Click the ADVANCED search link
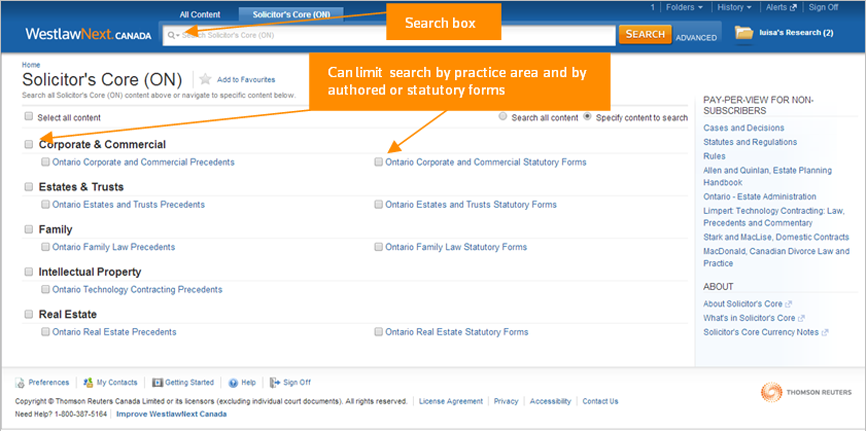 point(696,38)
